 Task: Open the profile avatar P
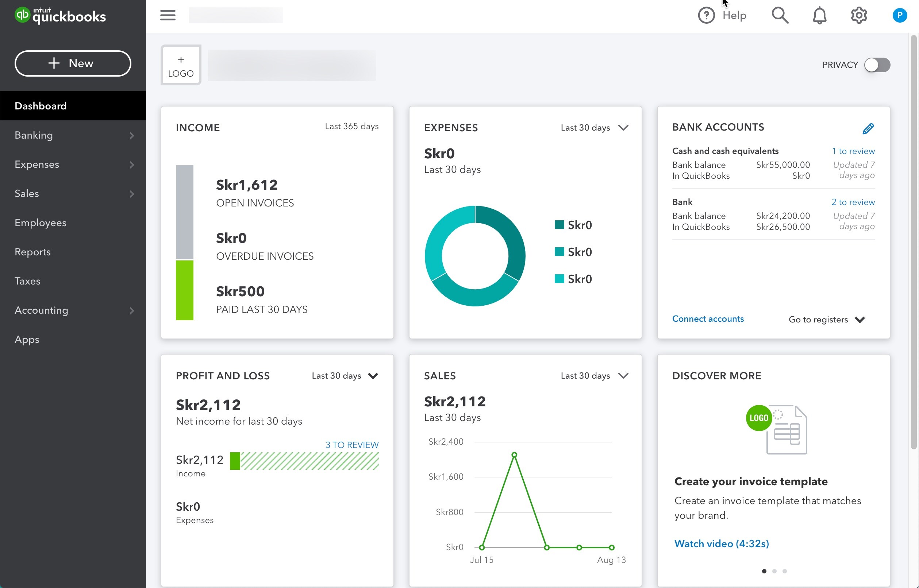point(900,15)
